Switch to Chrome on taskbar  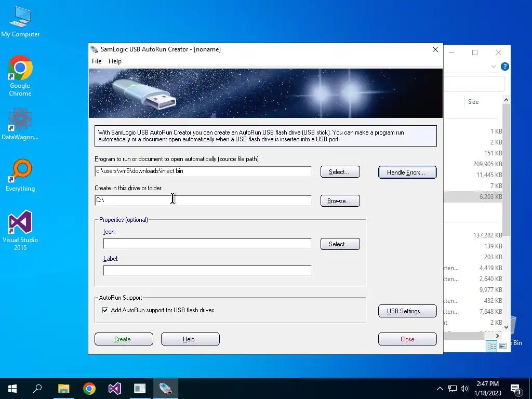point(89,389)
